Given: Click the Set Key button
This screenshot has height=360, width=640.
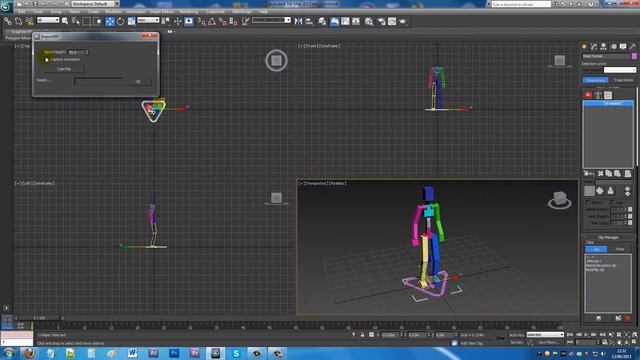Looking at the screenshot, I should [516, 342].
